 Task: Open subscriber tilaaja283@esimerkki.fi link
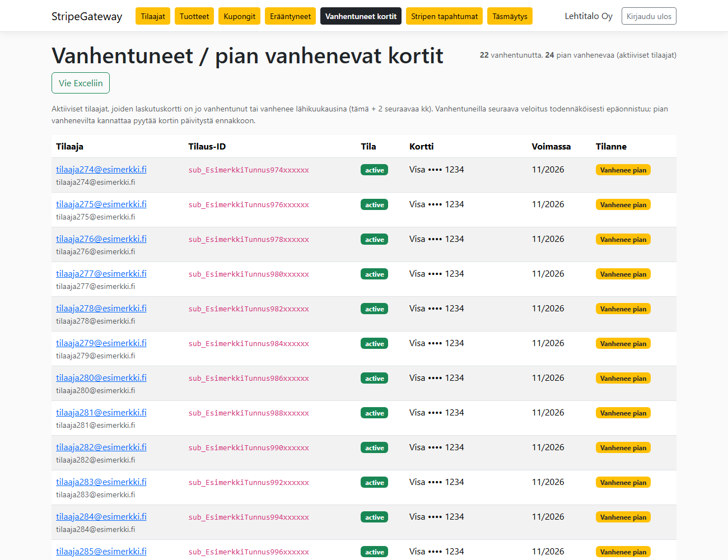click(x=101, y=482)
